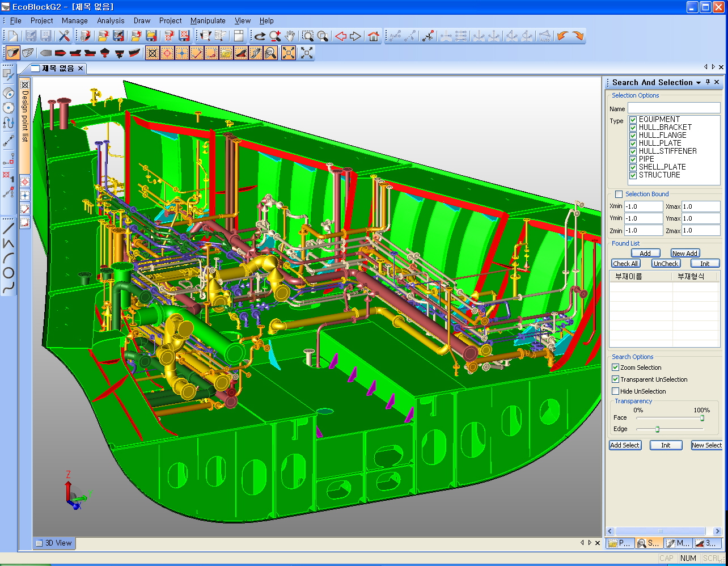Click the zoom window magnifier with dotted box
The height and width of the screenshot is (566, 728).
(308, 36)
